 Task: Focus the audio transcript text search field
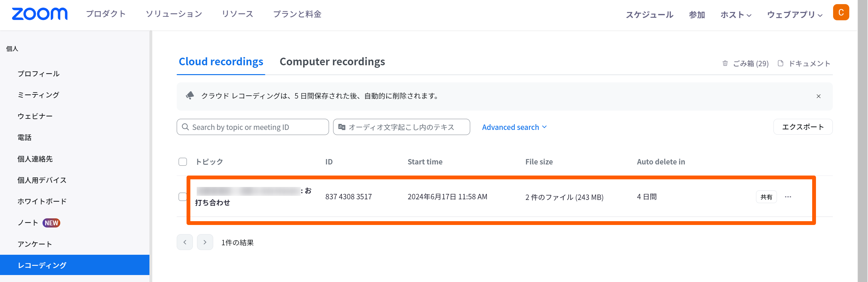click(x=401, y=127)
